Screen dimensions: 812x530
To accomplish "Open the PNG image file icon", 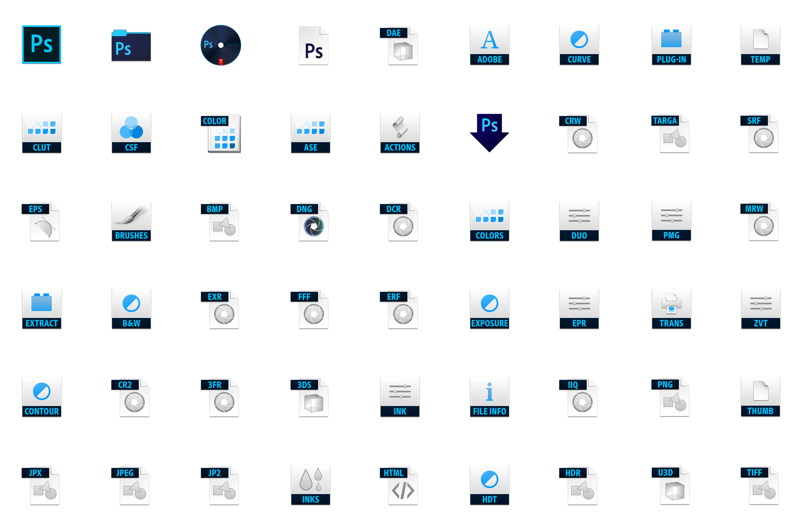I will [x=670, y=397].
